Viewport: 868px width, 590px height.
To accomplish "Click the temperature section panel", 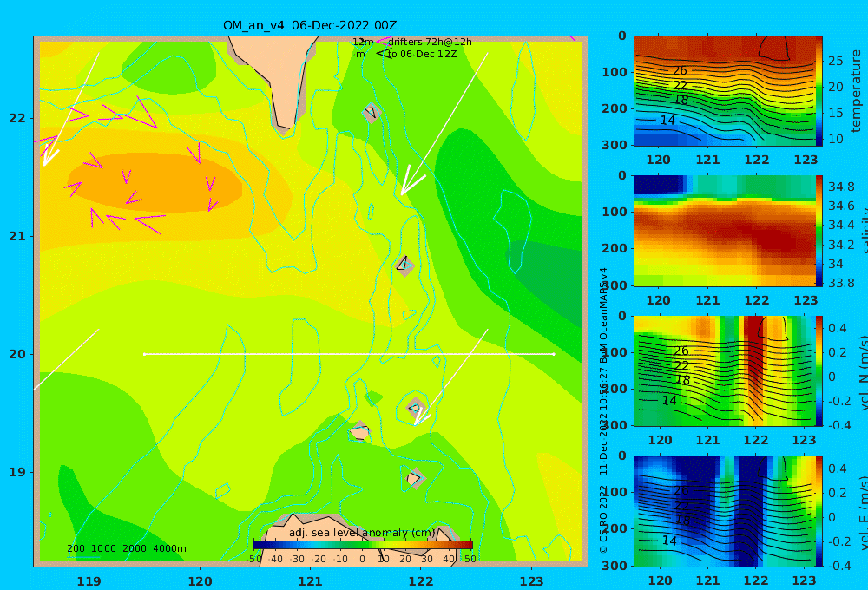I will tap(724, 91).
